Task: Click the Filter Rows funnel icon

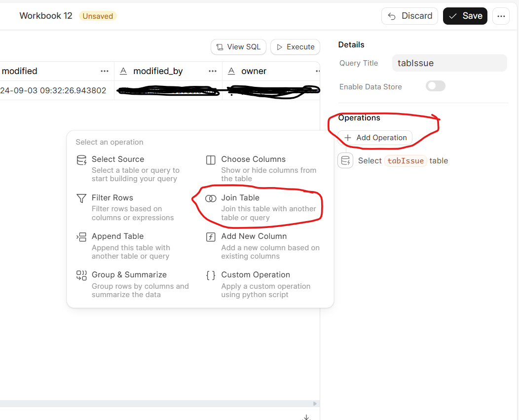Action: click(81, 198)
